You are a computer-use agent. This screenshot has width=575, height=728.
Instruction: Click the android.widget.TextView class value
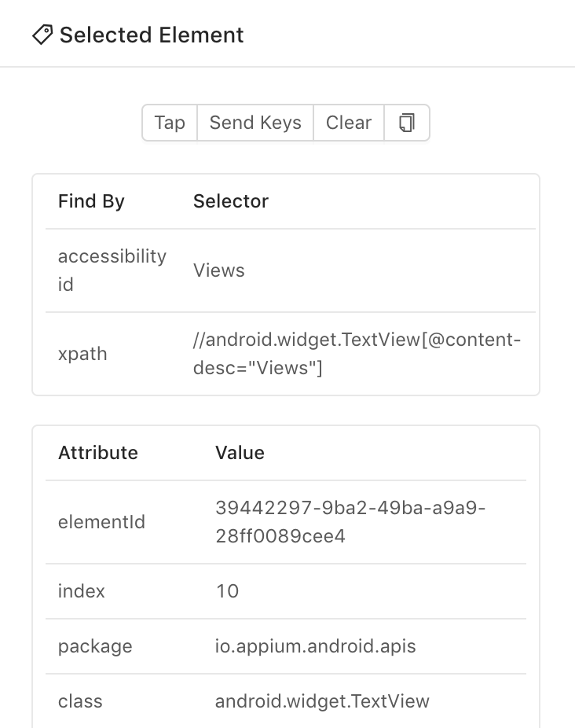pyautogui.click(x=322, y=701)
